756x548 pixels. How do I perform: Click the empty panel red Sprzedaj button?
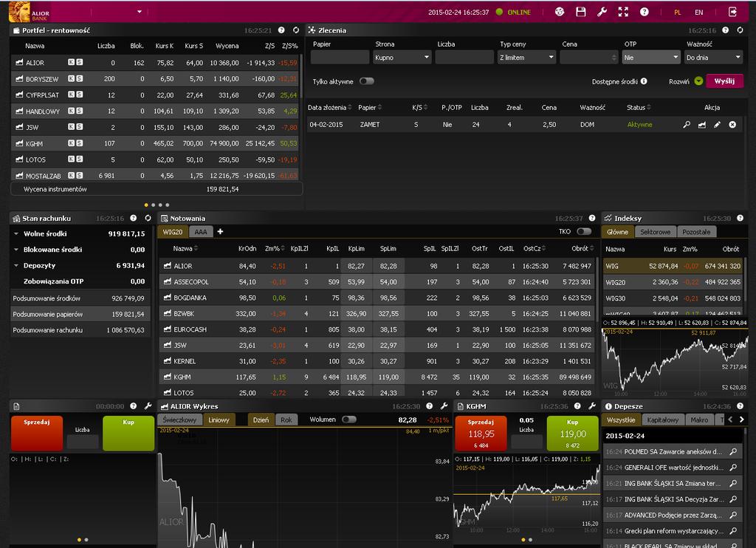click(x=37, y=434)
